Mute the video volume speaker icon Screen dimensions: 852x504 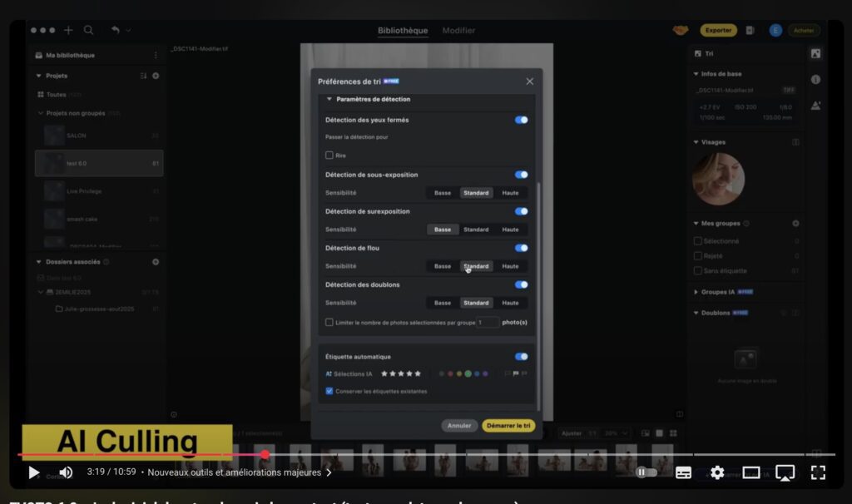[66, 472]
